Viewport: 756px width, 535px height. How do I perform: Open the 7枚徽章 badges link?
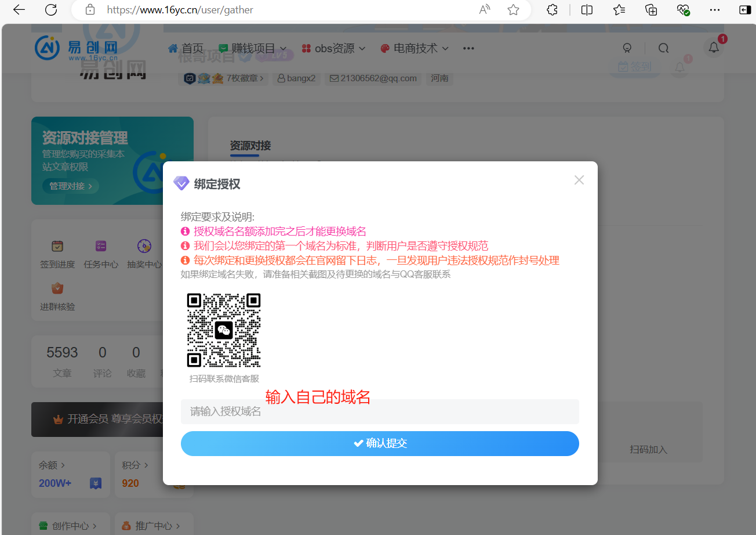pos(224,78)
